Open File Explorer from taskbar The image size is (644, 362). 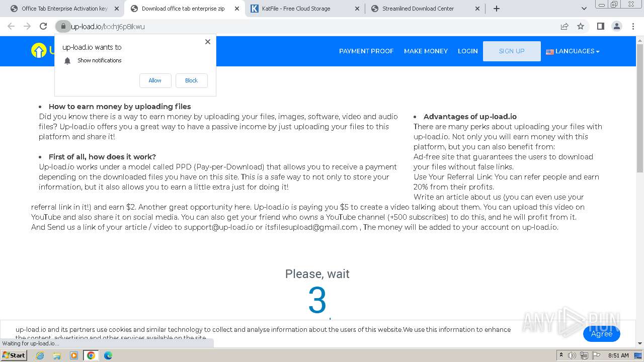[57, 355]
